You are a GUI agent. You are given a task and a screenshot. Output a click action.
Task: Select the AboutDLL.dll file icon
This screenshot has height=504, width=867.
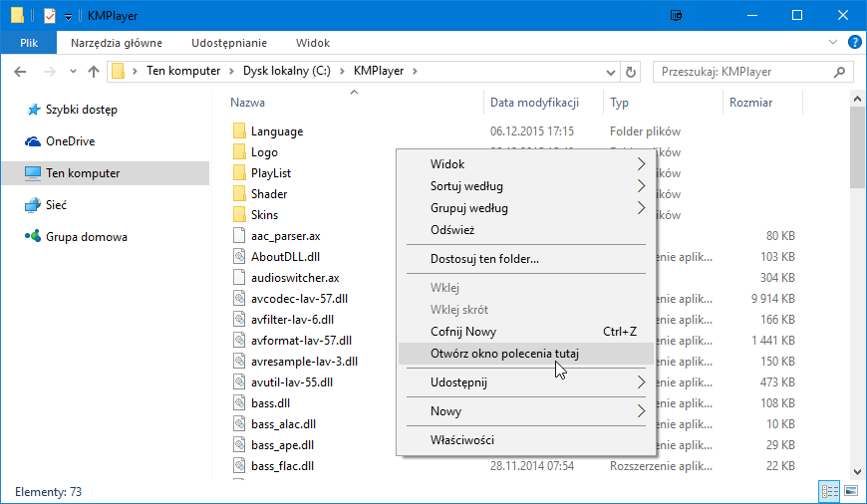coord(239,256)
